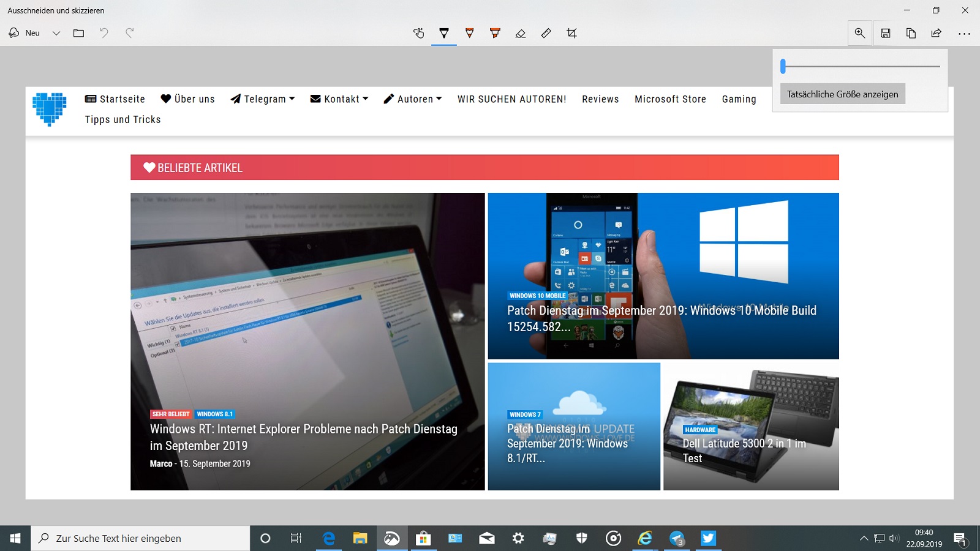980x551 pixels.
Task: Open the ruler tool
Action: [x=546, y=33]
